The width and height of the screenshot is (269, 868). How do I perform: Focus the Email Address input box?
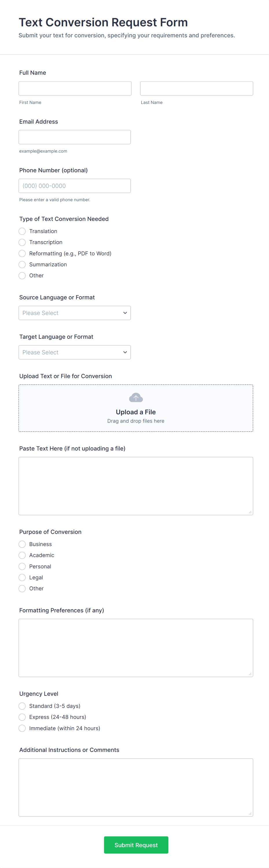click(74, 137)
